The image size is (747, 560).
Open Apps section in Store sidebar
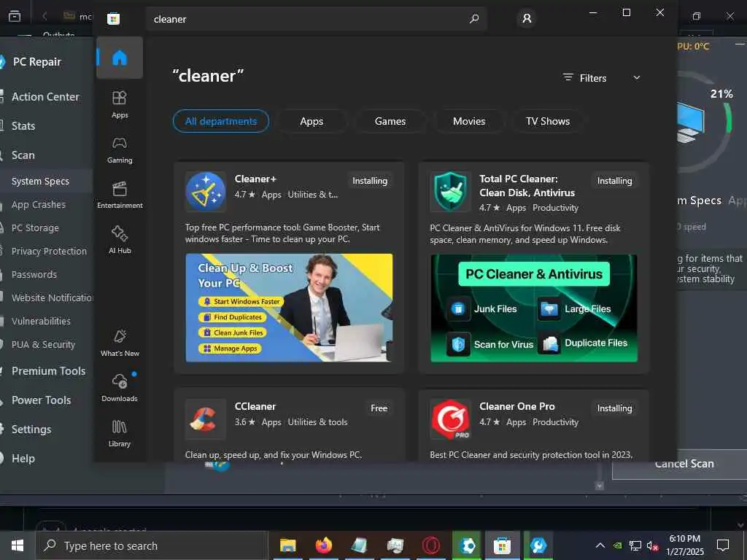(120, 104)
